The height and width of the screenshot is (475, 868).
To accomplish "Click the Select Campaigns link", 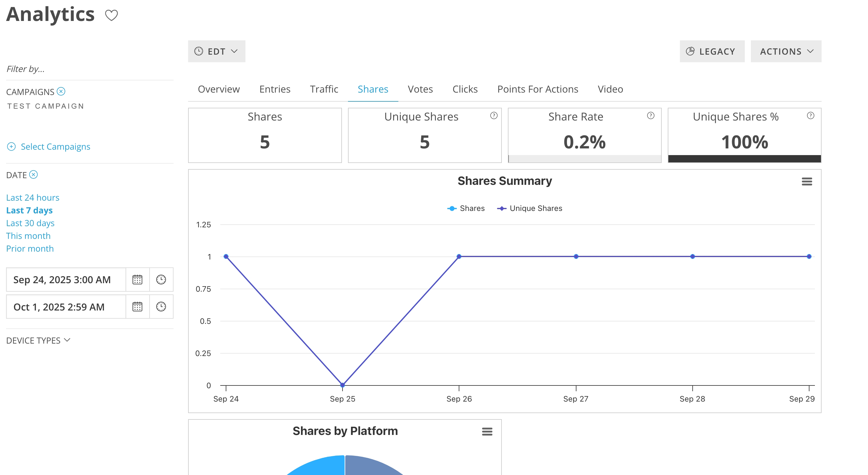I will (x=55, y=146).
